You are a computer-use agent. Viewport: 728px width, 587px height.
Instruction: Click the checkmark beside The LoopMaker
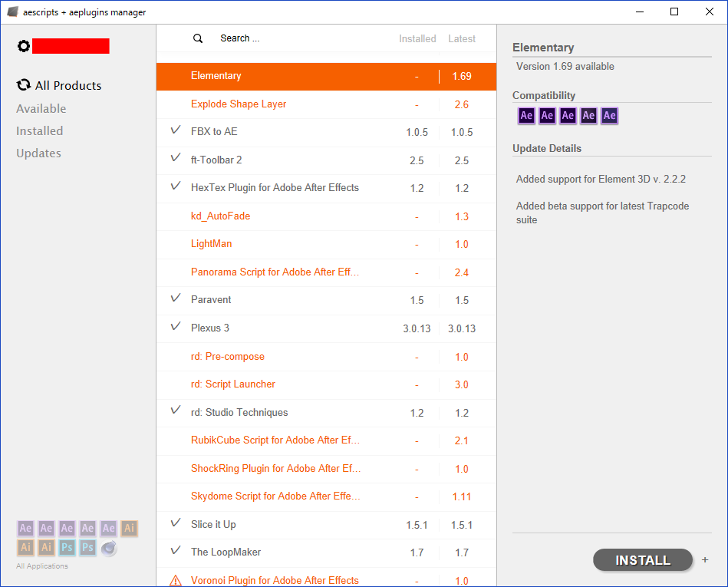pyautogui.click(x=176, y=551)
